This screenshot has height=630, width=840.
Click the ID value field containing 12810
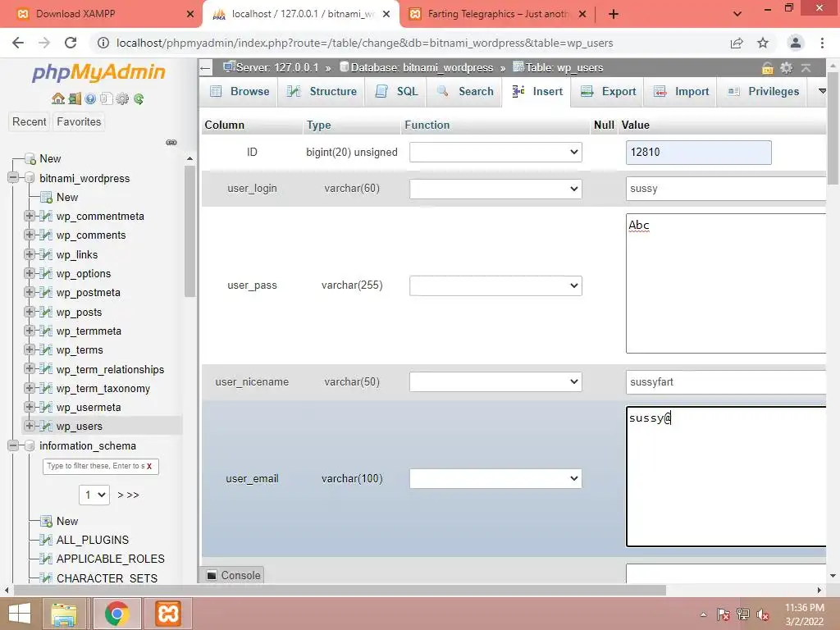(699, 152)
